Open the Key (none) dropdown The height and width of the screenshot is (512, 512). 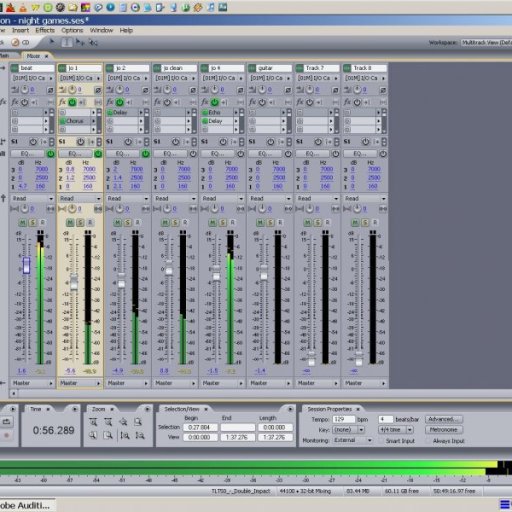(x=348, y=430)
